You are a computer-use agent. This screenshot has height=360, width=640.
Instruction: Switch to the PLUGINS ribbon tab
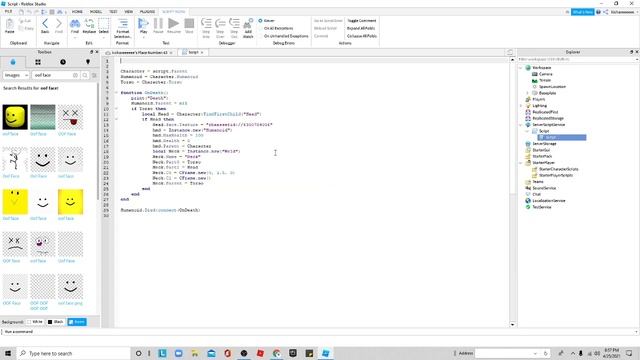(x=147, y=11)
